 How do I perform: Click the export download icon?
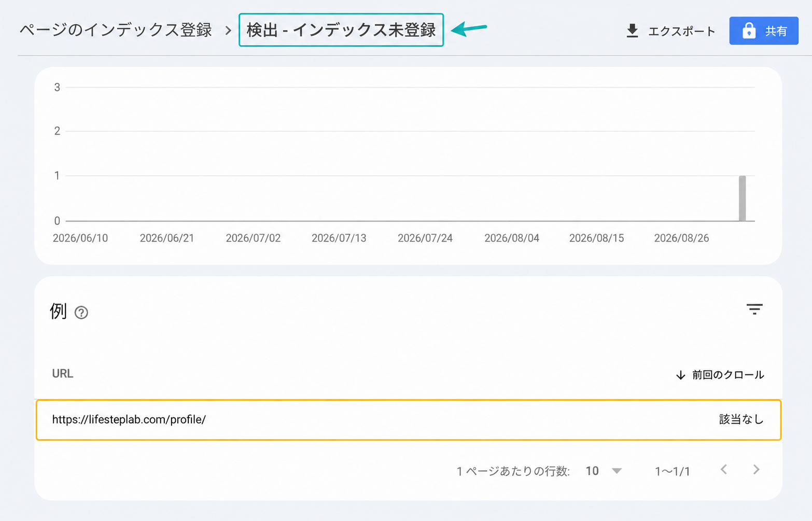(x=632, y=31)
